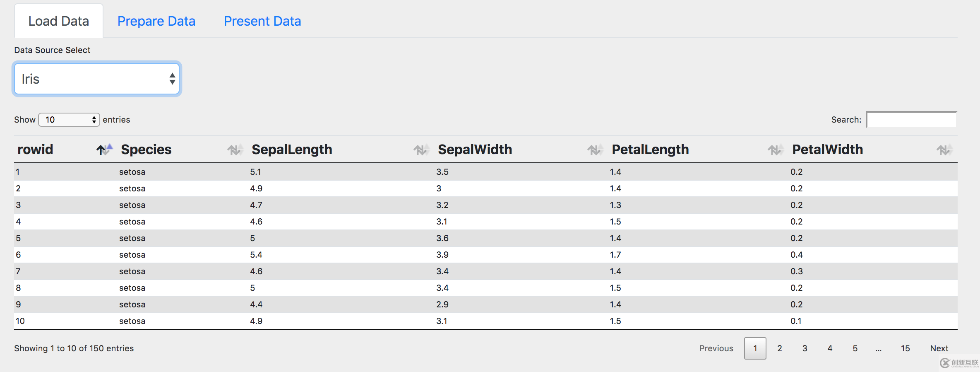Sort by PetalWidth using its arrows icon
Image resolution: width=980 pixels, height=372 pixels.
coord(944,150)
